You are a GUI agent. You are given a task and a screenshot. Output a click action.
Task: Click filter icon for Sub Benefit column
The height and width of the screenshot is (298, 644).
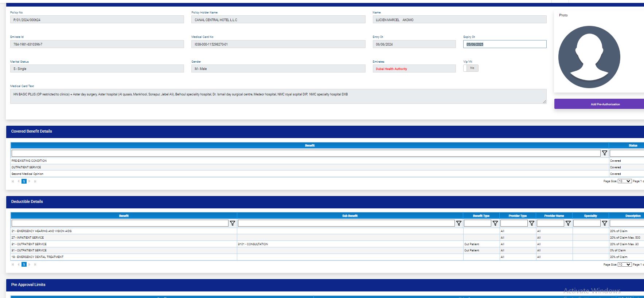(x=458, y=223)
